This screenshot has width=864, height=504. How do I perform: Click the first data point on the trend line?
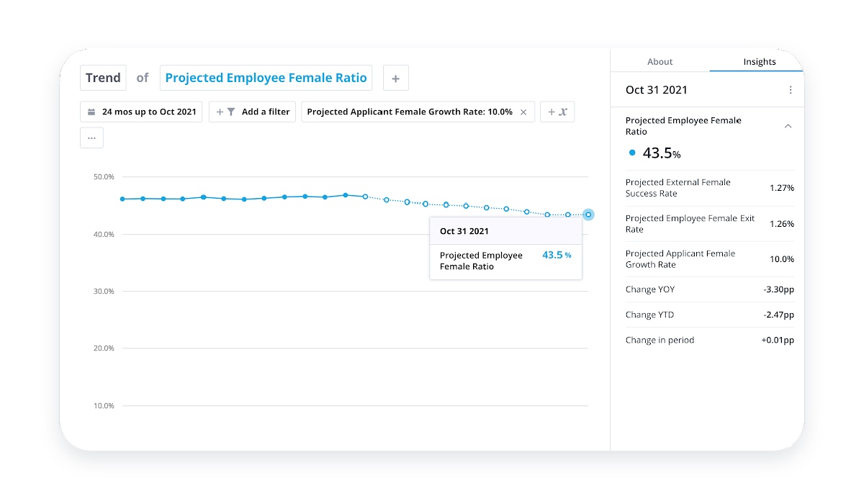[x=122, y=199]
